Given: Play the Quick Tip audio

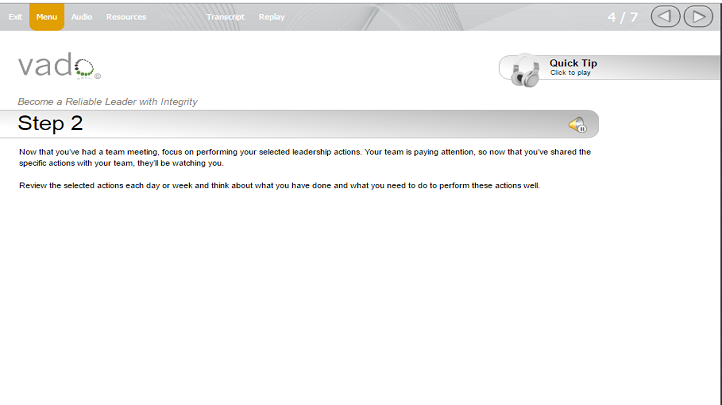Looking at the screenshot, I should 573,63.
